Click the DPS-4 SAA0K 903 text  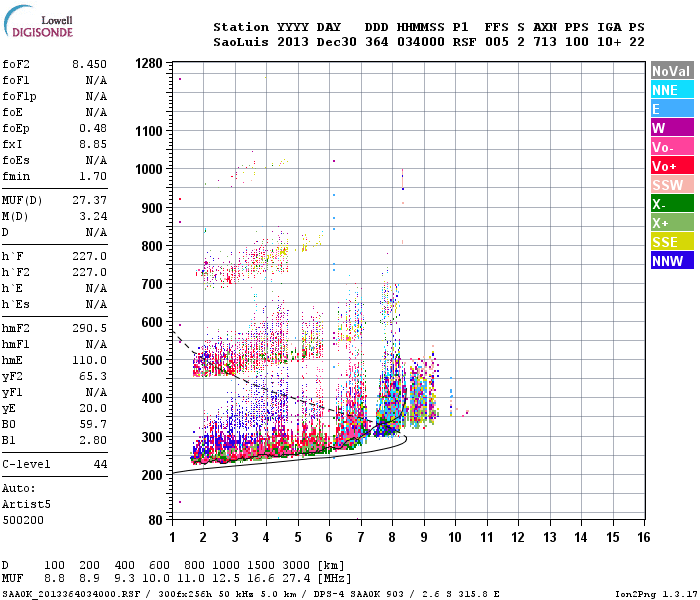tap(358, 594)
